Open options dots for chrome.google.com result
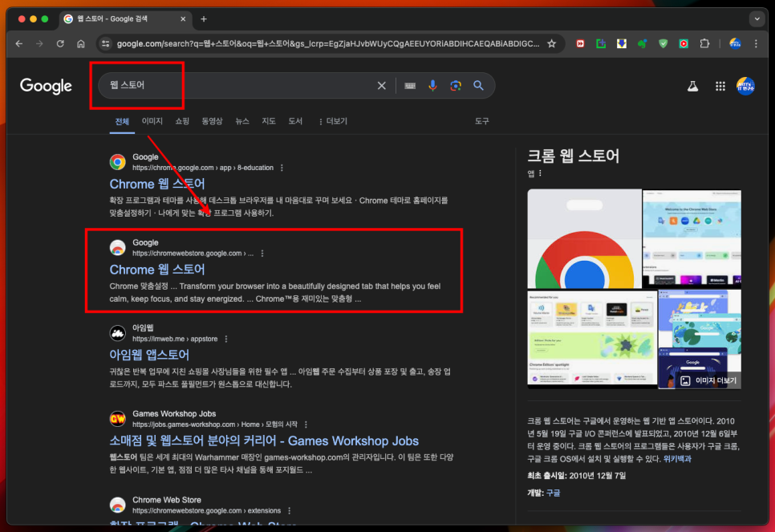 pos(282,168)
